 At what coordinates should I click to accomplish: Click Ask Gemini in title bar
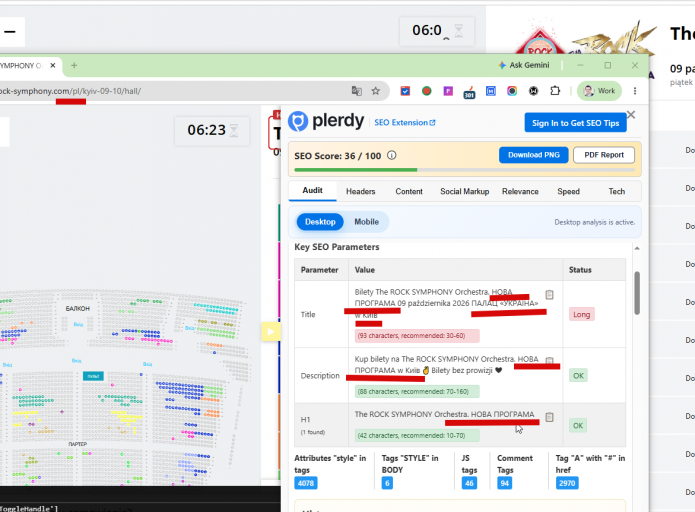524,65
